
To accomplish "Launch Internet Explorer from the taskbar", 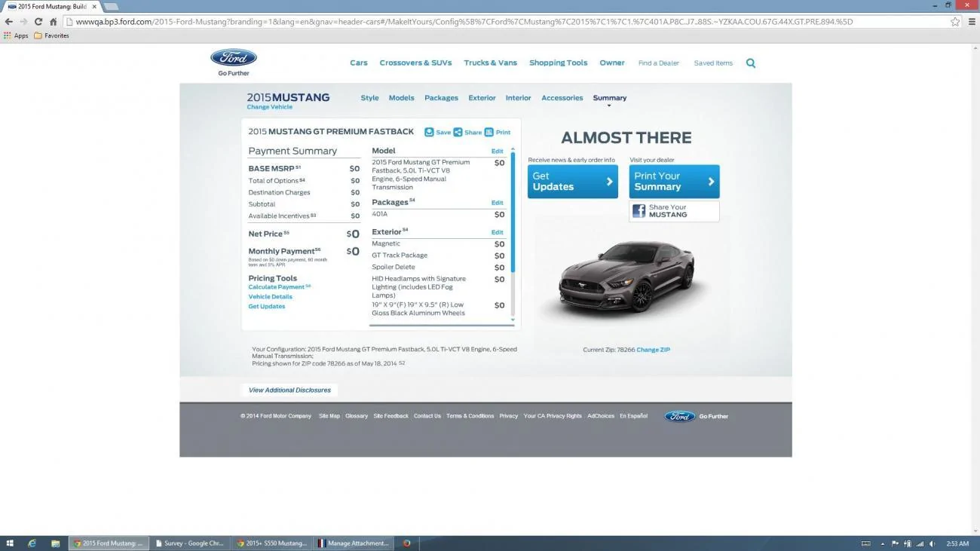I will click(x=32, y=543).
